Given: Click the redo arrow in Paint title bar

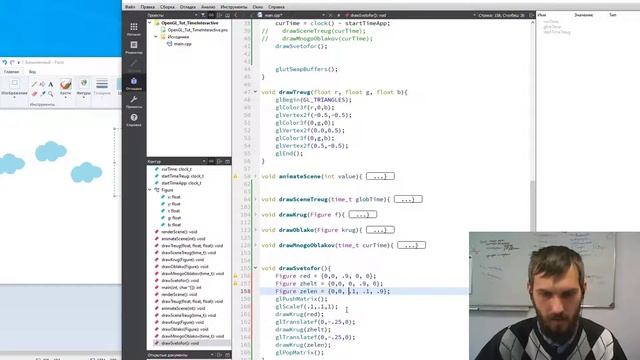Looking at the screenshot, I should (x=12, y=62).
